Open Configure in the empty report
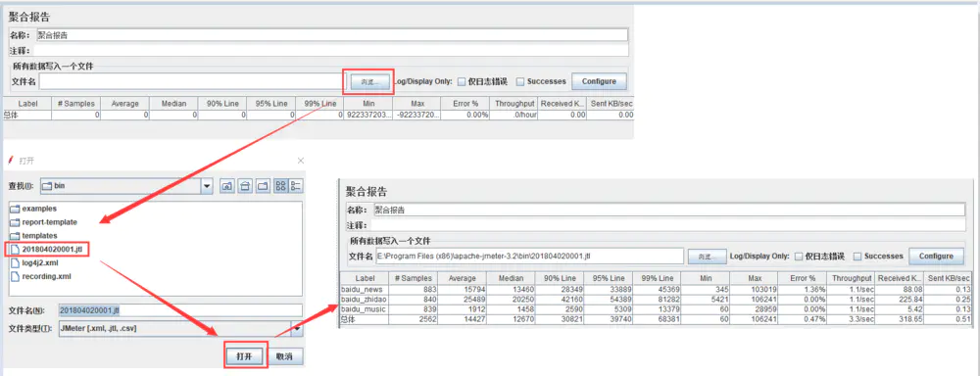The height and width of the screenshot is (376, 980). (x=599, y=81)
